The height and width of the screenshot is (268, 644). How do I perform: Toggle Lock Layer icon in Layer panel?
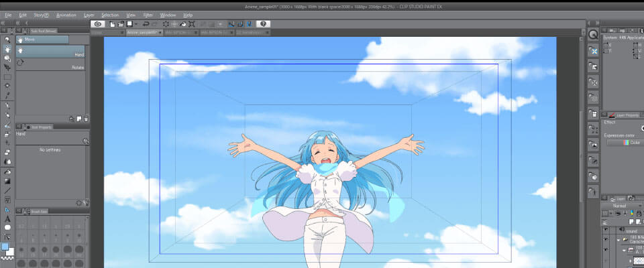click(638, 214)
